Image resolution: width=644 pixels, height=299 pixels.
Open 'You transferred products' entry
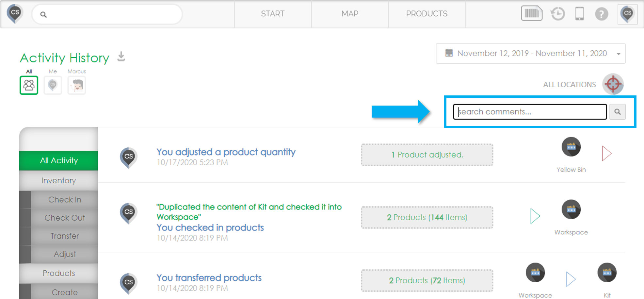209,278
